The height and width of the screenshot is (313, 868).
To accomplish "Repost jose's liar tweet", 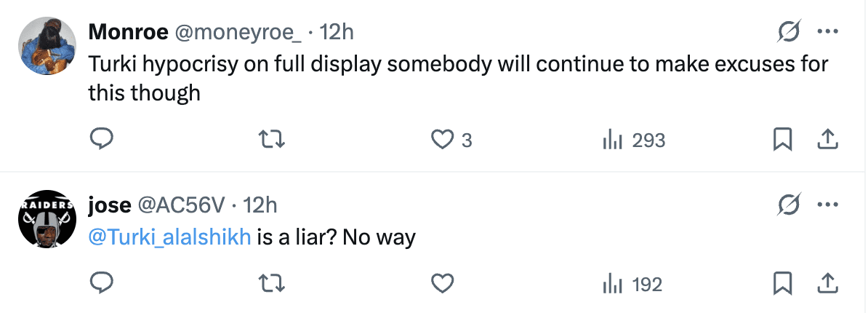I will [273, 284].
